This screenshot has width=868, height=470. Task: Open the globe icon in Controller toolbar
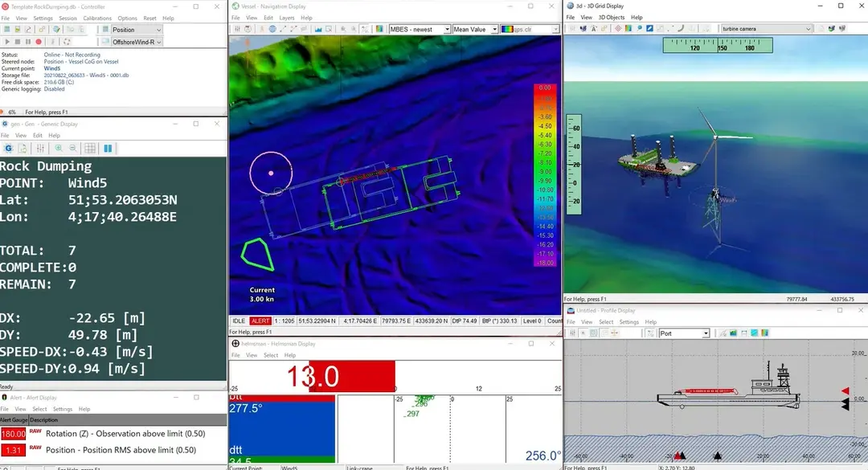(x=56, y=30)
